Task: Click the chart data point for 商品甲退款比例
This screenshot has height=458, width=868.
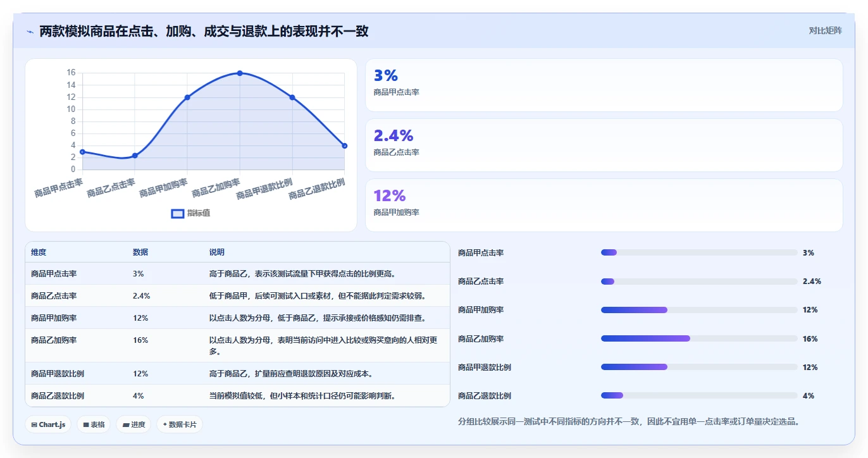Action: (292, 97)
